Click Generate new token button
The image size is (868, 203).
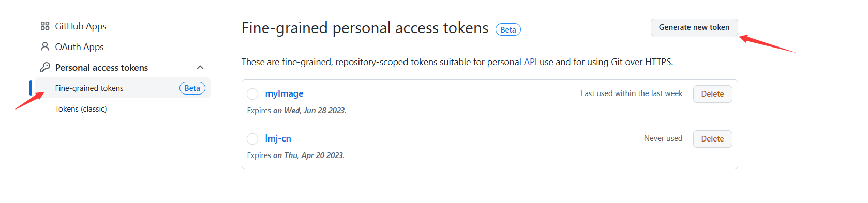[694, 27]
